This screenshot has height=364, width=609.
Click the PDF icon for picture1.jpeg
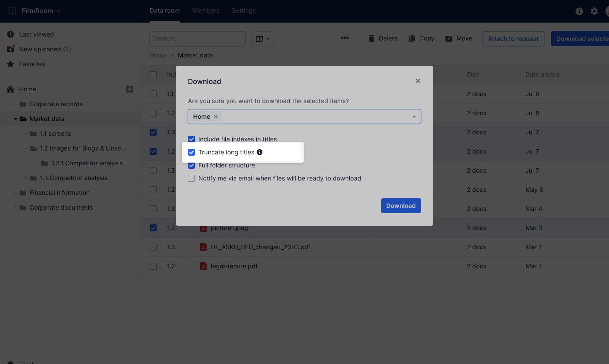tap(203, 228)
